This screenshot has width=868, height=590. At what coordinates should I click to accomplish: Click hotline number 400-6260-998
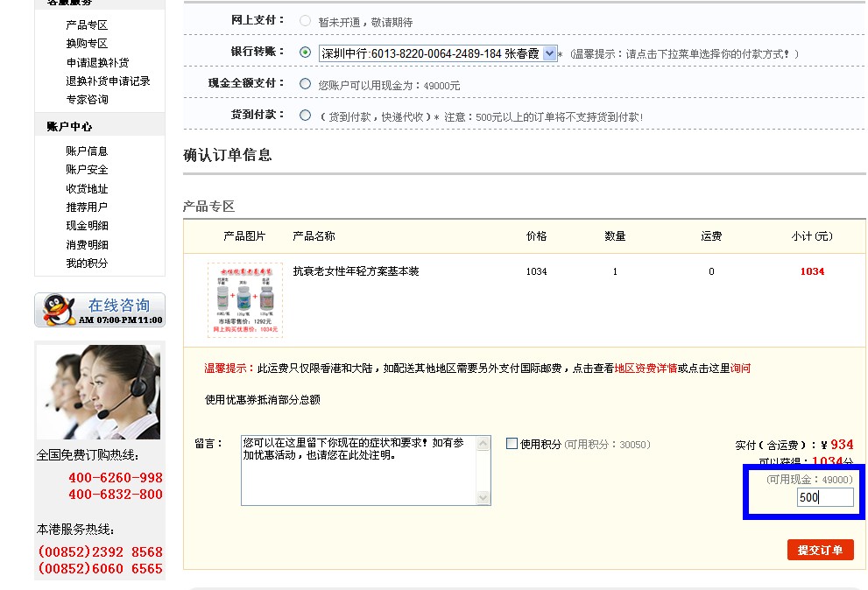pos(115,477)
